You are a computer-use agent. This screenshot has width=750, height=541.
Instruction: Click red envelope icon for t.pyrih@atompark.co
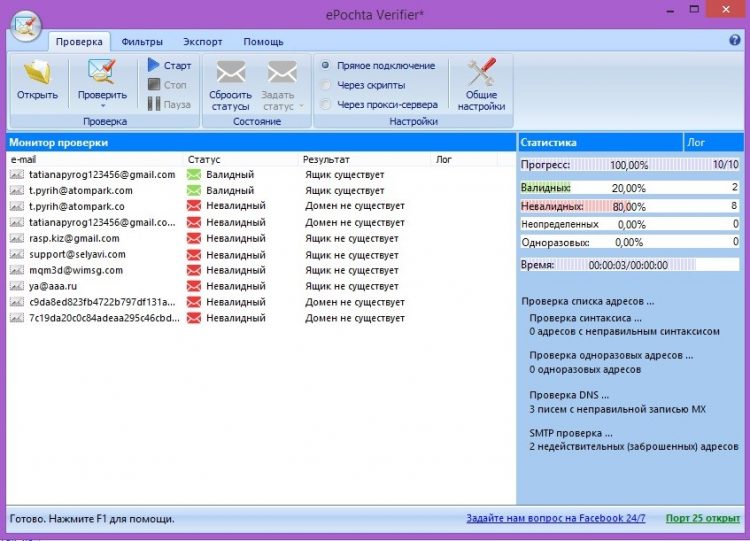(194, 206)
